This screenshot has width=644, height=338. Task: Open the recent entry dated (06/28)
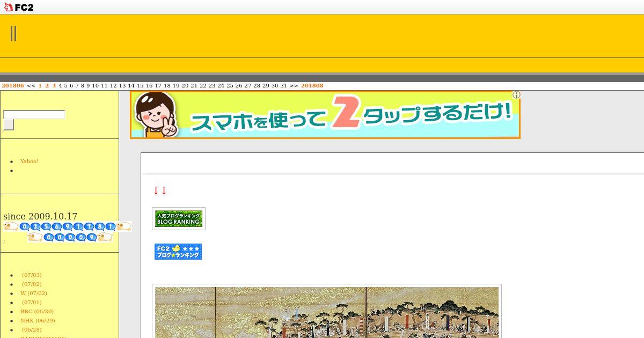click(x=32, y=329)
